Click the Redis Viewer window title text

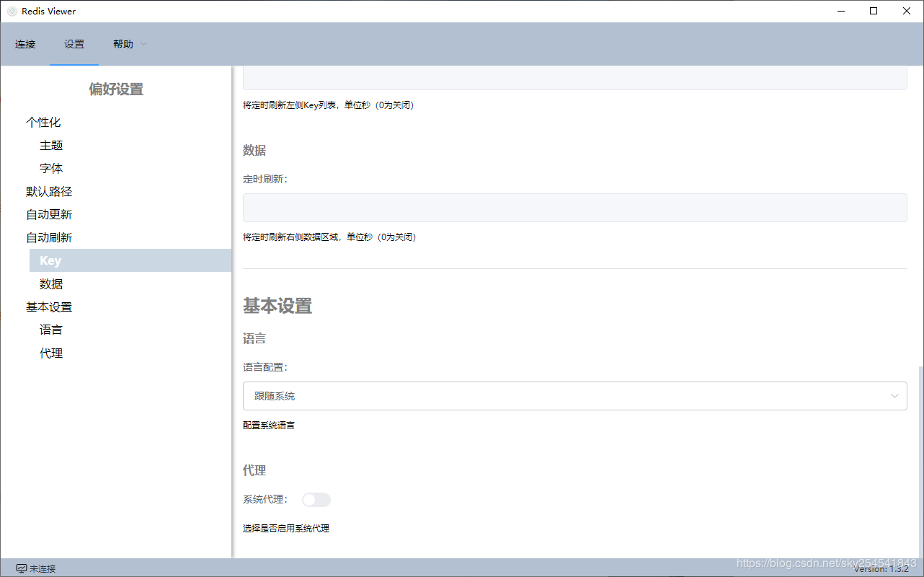tap(49, 12)
